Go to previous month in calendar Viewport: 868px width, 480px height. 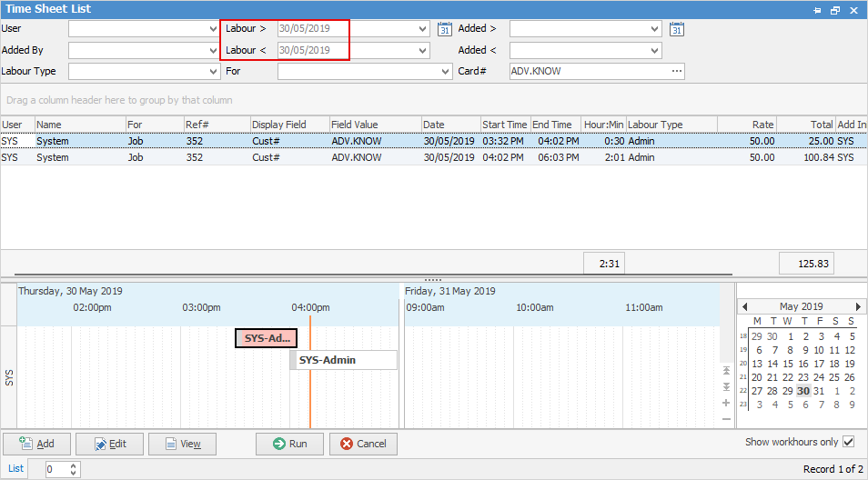(x=744, y=306)
